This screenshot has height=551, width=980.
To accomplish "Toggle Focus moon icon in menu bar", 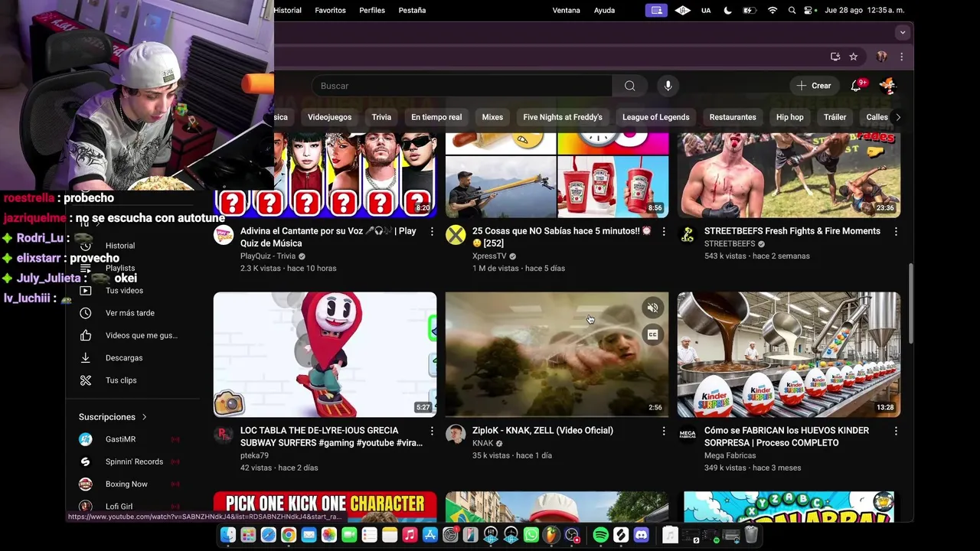I will [x=727, y=10].
